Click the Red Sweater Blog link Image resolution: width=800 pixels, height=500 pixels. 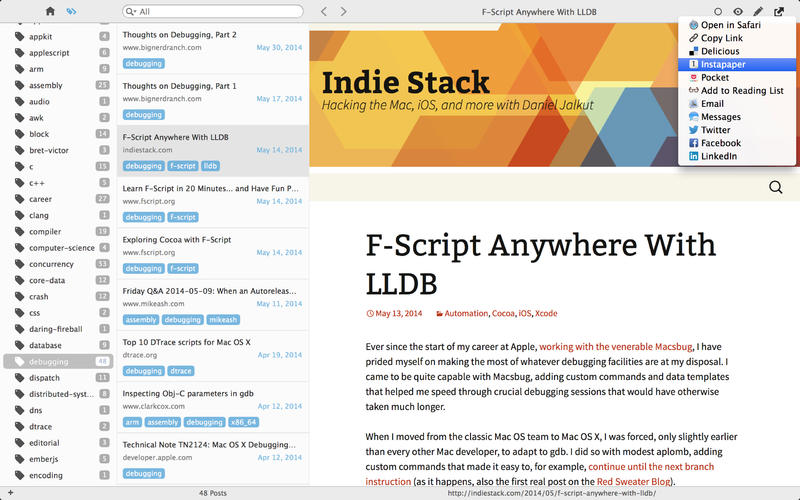[633, 481]
